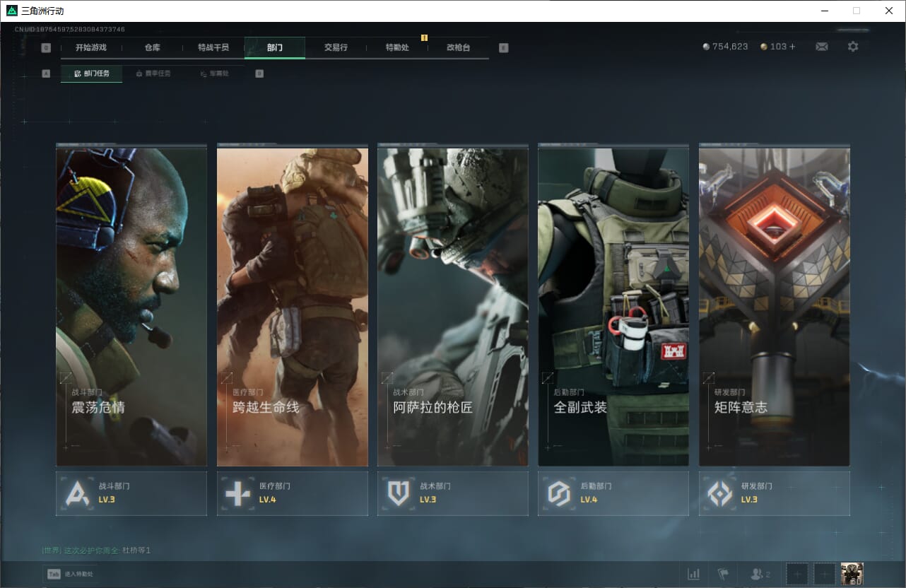Open the settings gear icon
This screenshot has width=906, height=588.
click(x=853, y=47)
